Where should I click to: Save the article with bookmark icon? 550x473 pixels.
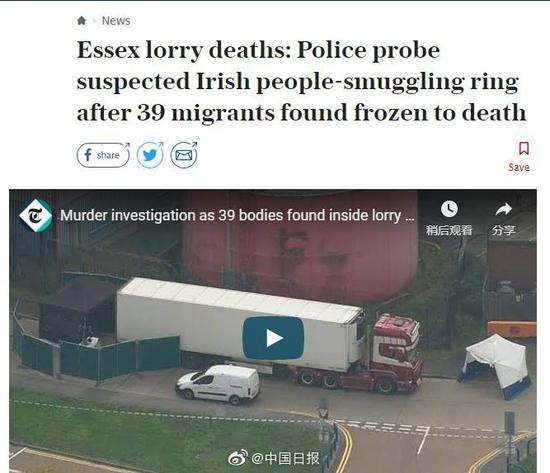click(x=524, y=148)
